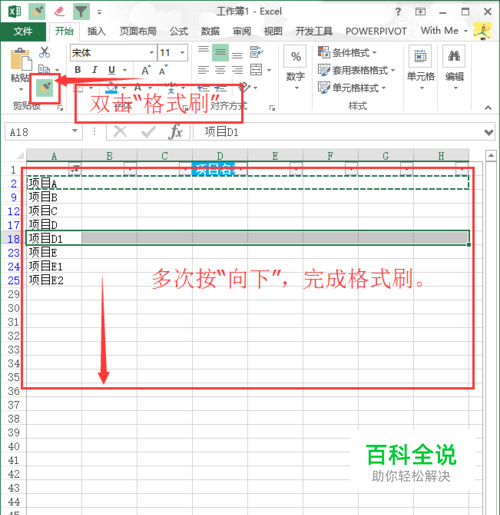Click 单元格样式 (Cell Styles) button
Viewport: 500px width, 515px height.
click(352, 88)
